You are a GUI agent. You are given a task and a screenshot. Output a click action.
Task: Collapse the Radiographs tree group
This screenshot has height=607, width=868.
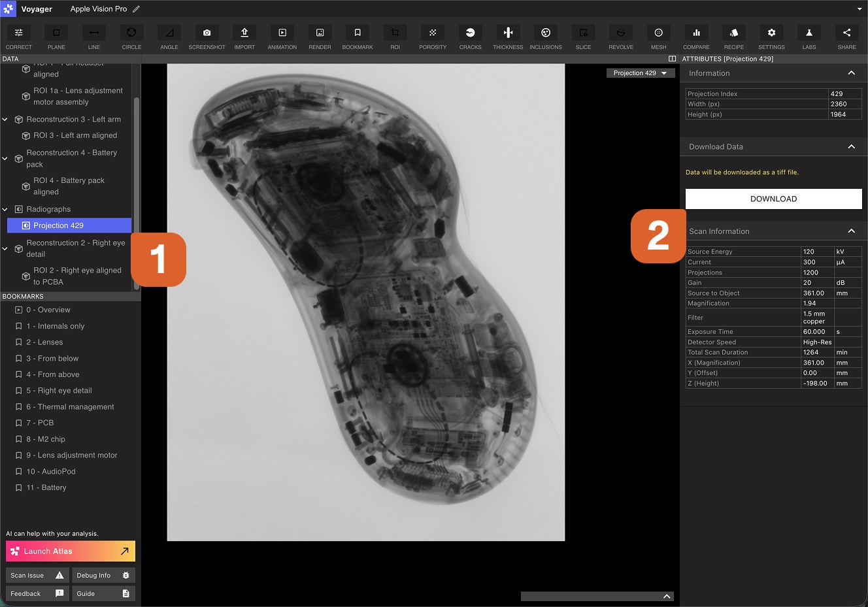click(x=5, y=210)
